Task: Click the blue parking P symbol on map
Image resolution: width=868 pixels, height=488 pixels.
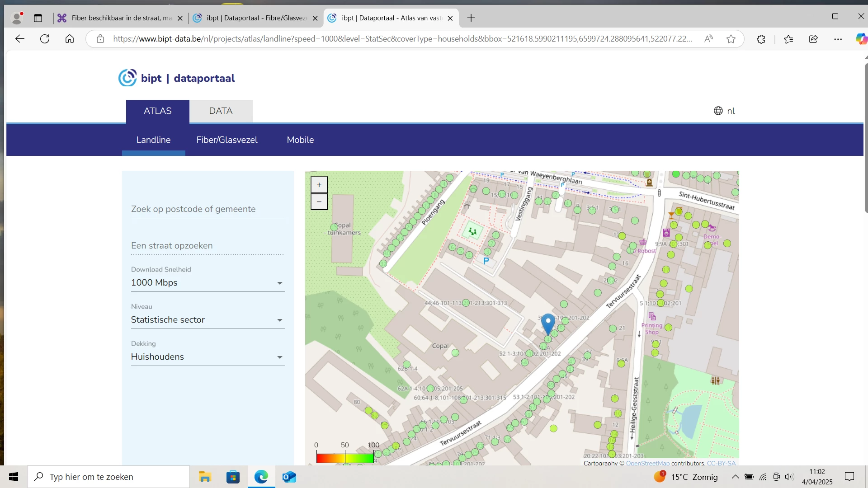Action: pos(486,261)
